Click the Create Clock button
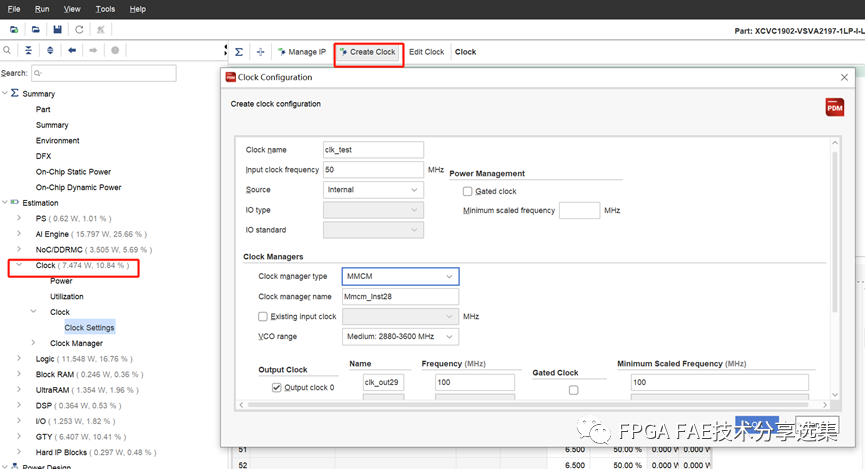This screenshot has height=469, width=865. [x=368, y=52]
